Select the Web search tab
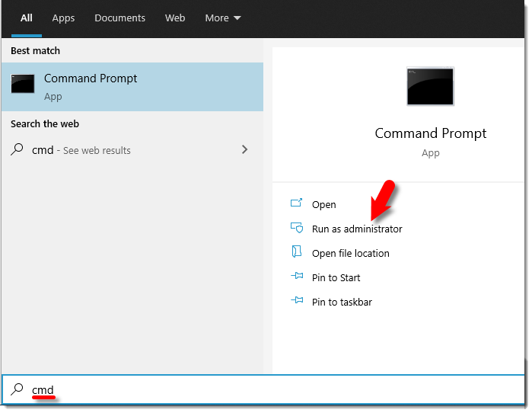The image size is (532, 413). (175, 18)
